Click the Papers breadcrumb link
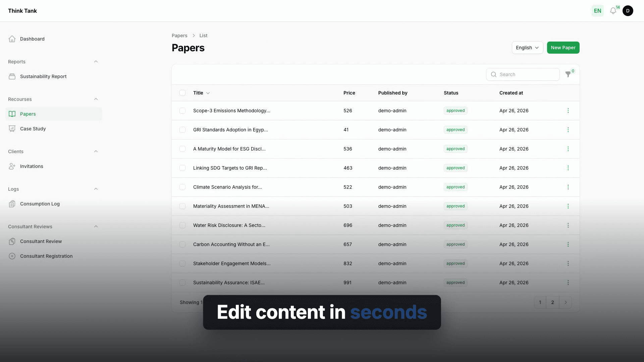The image size is (644, 362). tap(179, 36)
